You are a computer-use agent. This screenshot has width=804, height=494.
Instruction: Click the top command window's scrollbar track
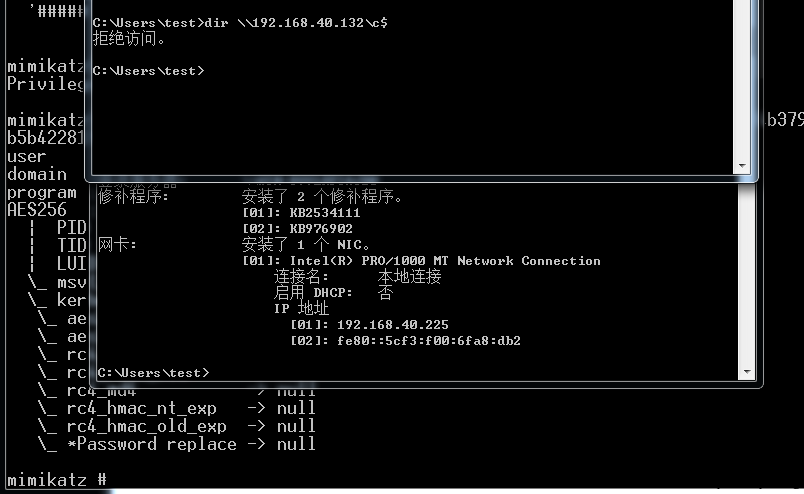[741, 79]
